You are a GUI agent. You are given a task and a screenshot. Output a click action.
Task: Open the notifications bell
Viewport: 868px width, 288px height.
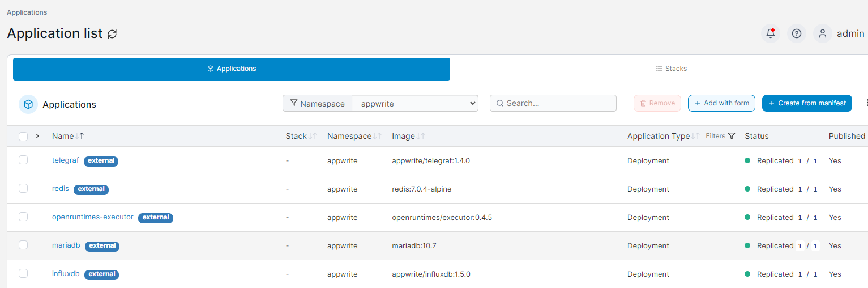(770, 33)
